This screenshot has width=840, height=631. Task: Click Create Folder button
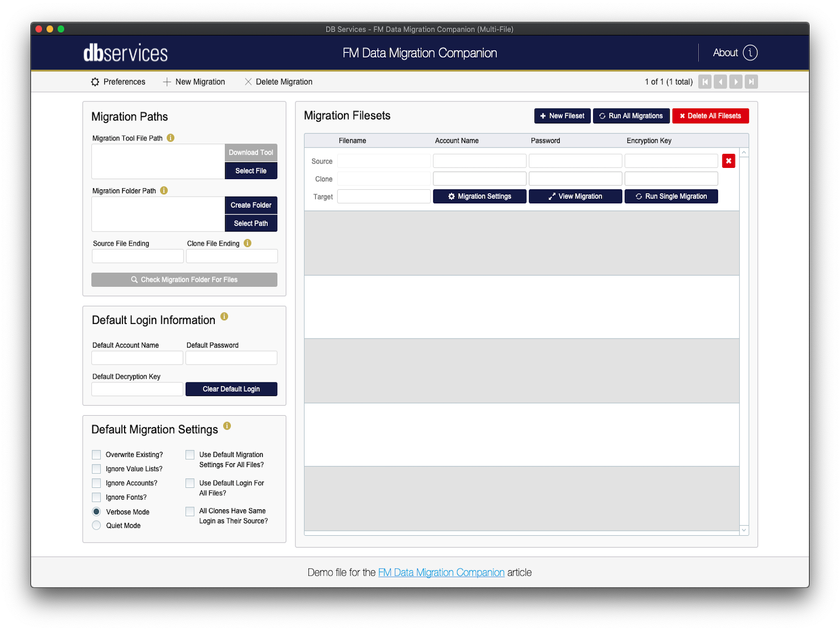(x=251, y=205)
